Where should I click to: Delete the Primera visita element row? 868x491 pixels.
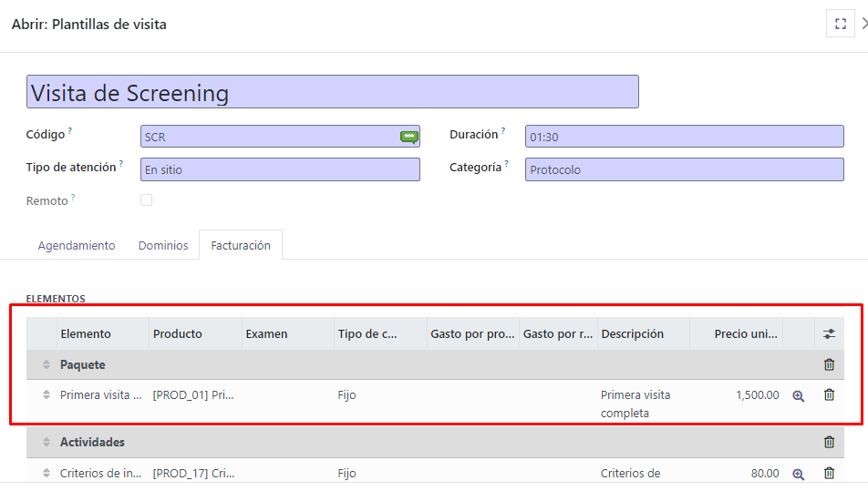pyautogui.click(x=829, y=395)
